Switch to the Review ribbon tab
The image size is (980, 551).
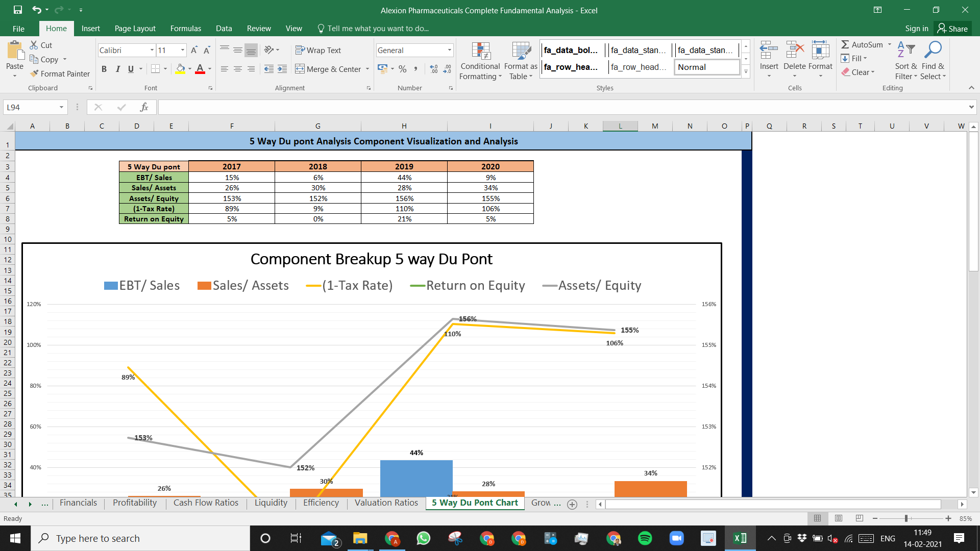(x=259, y=29)
